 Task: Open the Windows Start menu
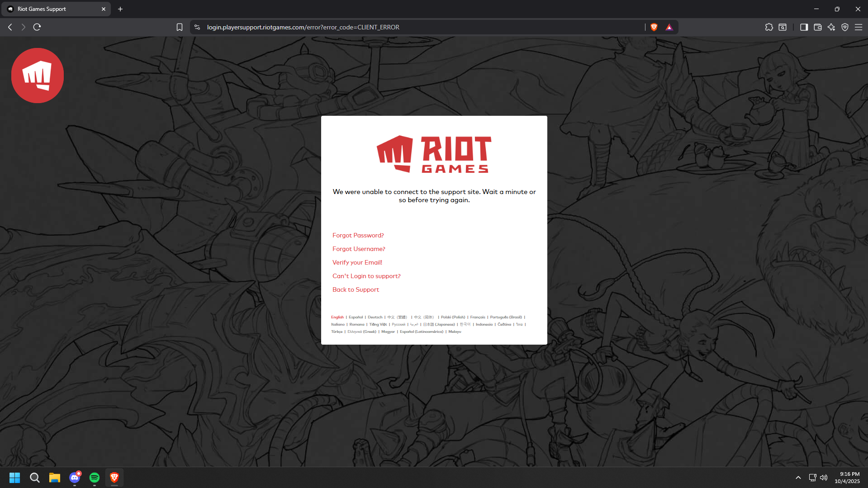15,478
